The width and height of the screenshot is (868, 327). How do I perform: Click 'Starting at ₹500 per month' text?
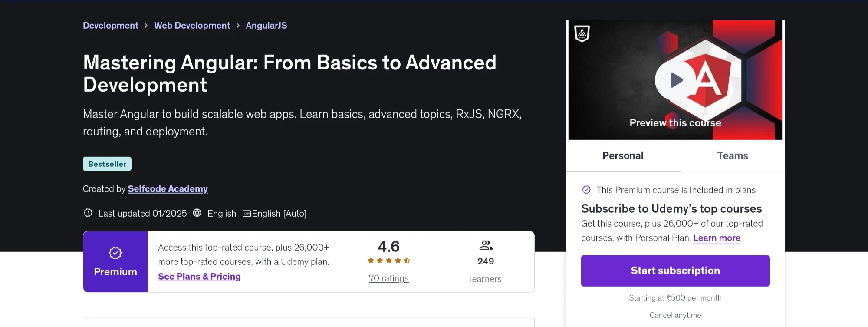(675, 298)
